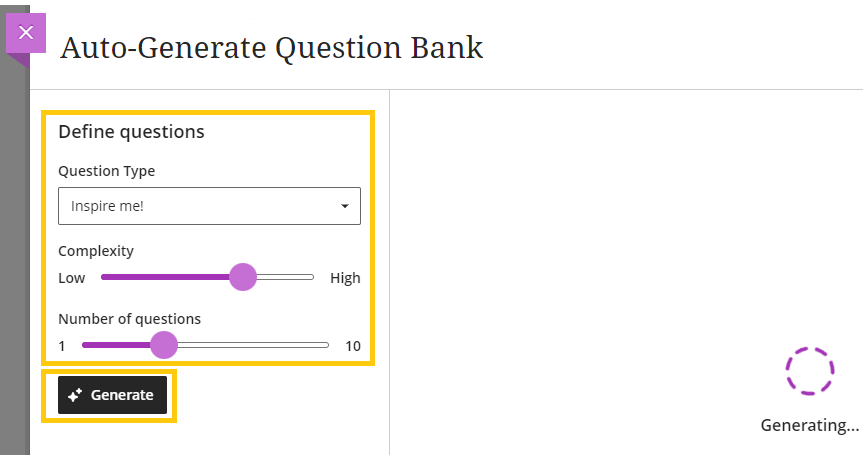The height and width of the screenshot is (455, 863).
Task: Lower Complexity by clicking the purple filled track
Action: (165, 277)
